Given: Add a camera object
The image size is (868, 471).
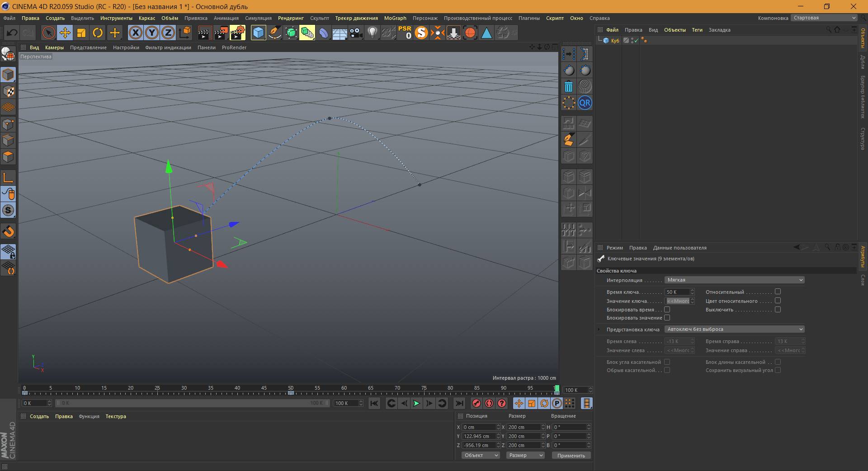Looking at the screenshot, I should tap(356, 33).
